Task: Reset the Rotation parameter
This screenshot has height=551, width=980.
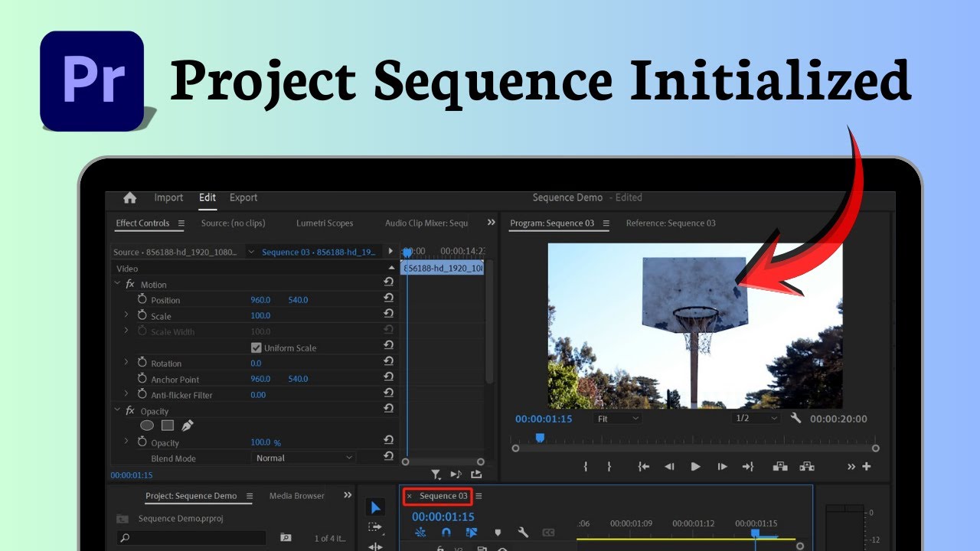Action: pos(388,362)
